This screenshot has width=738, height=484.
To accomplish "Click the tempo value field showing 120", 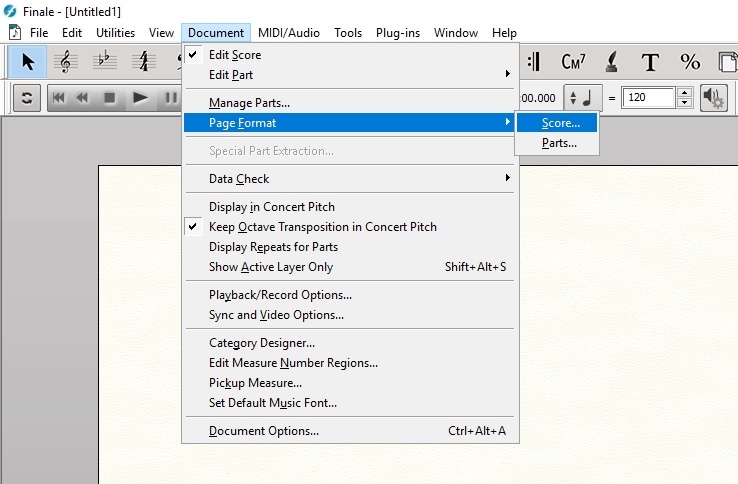I will tap(648, 98).
